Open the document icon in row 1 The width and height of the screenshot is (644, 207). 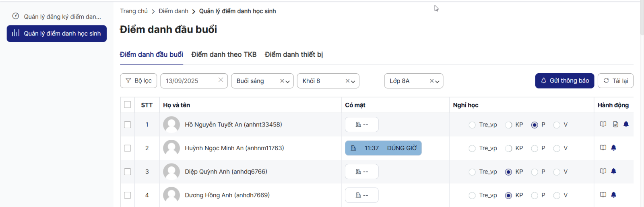[615, 124]
